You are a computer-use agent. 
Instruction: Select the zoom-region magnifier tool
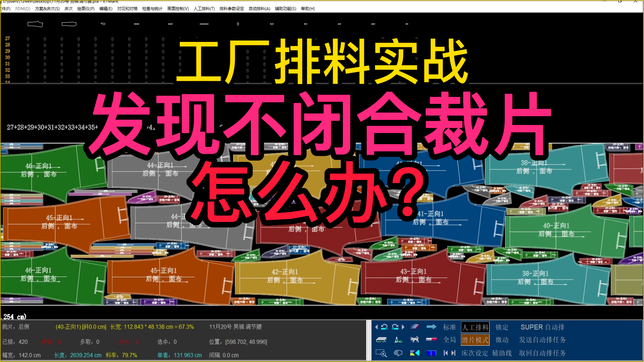[381, 353]
